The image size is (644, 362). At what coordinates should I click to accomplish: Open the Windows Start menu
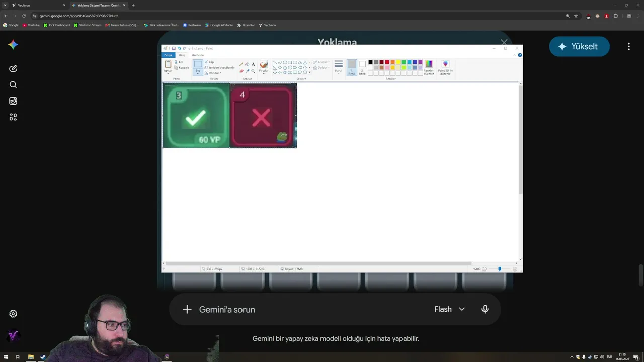point(6,357)
